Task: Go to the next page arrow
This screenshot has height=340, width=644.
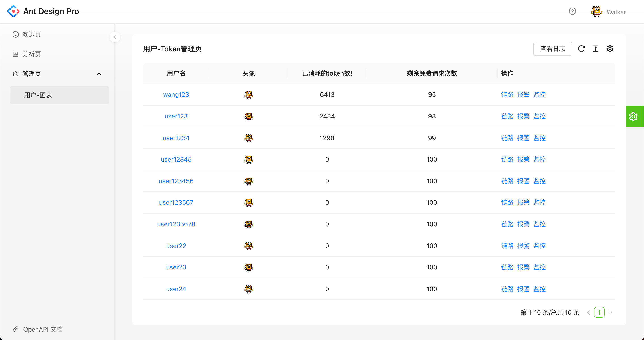Action: click(x=610, y=313)
